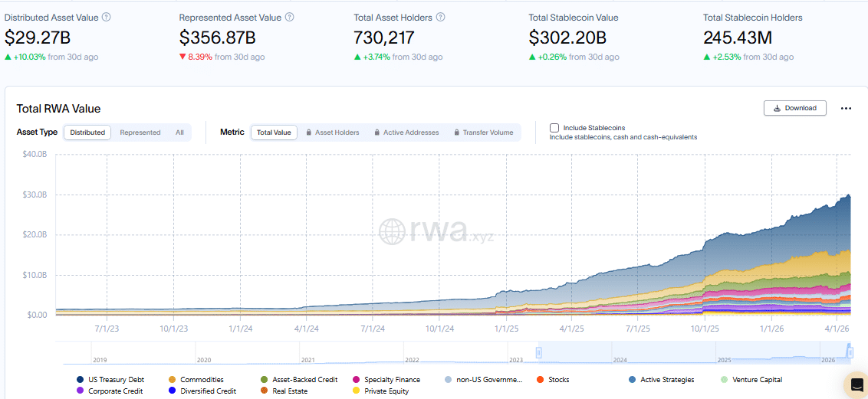Toggle Commodities series in chart legend

(x=202, y=379)
